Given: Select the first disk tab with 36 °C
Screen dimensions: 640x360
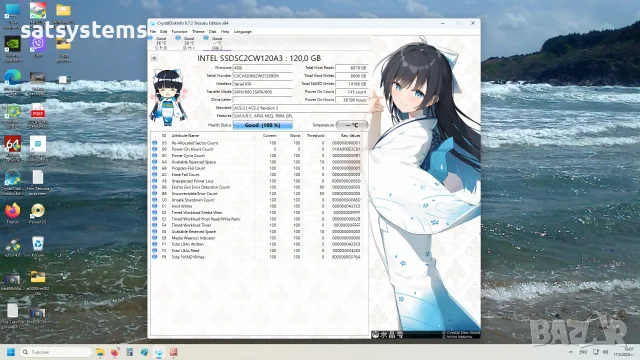Looking at the screenshot, I should 160,43.
